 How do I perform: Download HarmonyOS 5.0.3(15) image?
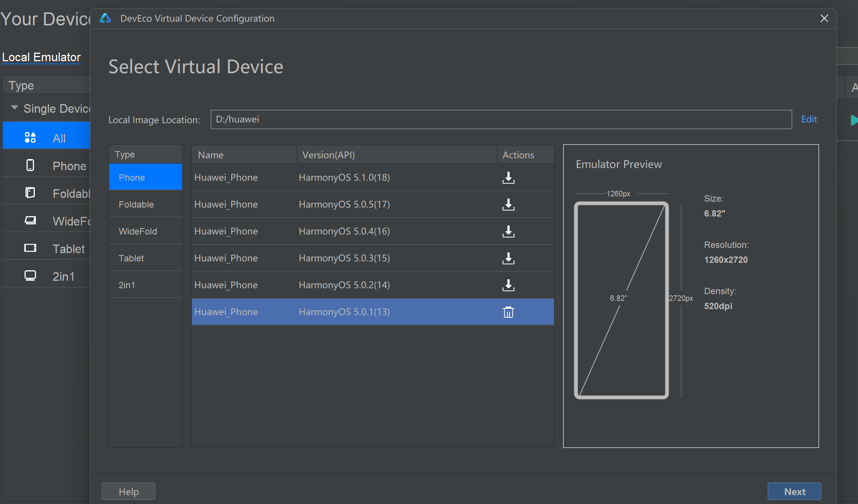pos(508,258)
